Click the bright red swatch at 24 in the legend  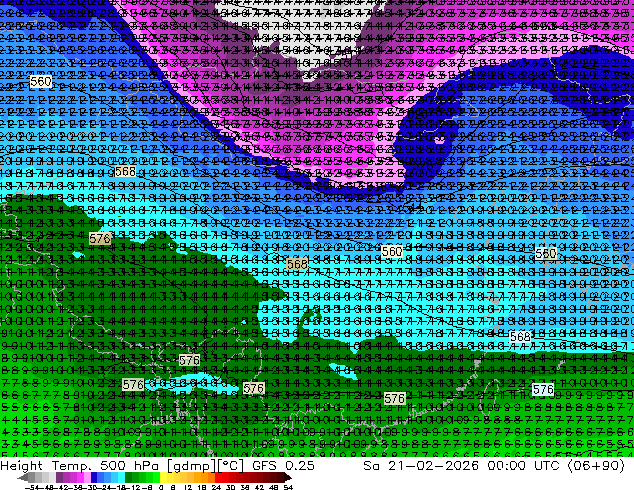pos(218,477)
